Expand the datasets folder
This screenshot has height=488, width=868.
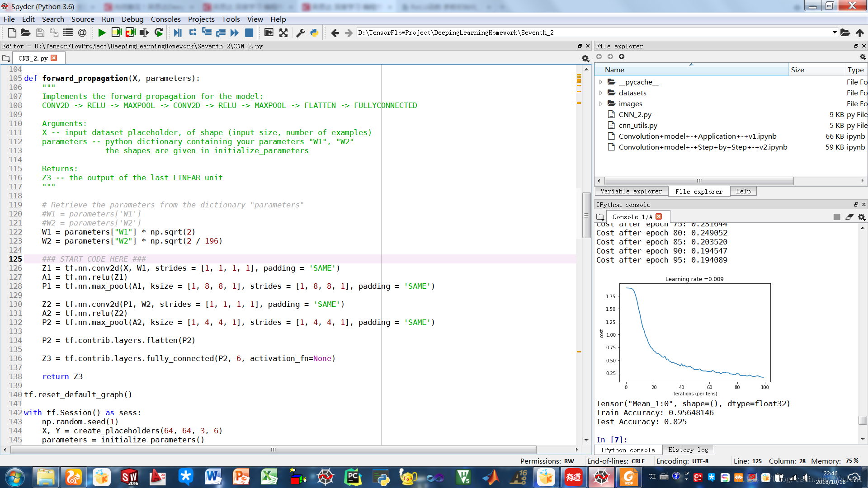(x=600, y=93)
